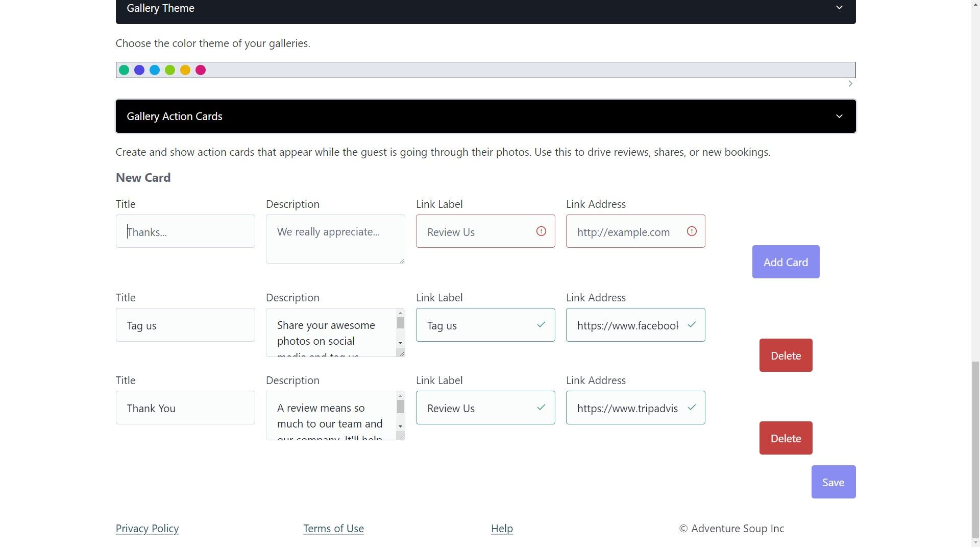Collapse the Gallery Action Cards chevron

[x=839, y=116]
